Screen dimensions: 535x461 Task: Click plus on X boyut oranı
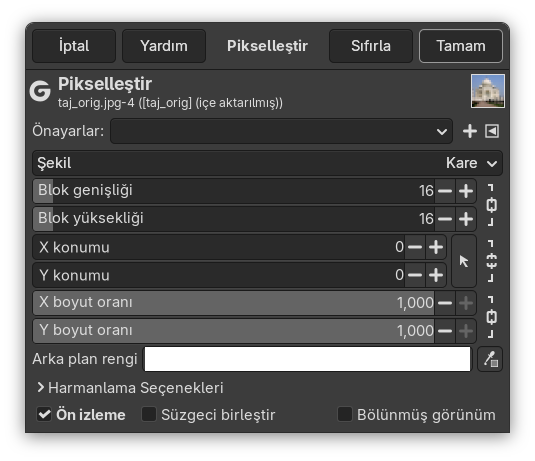click(466, 303)
